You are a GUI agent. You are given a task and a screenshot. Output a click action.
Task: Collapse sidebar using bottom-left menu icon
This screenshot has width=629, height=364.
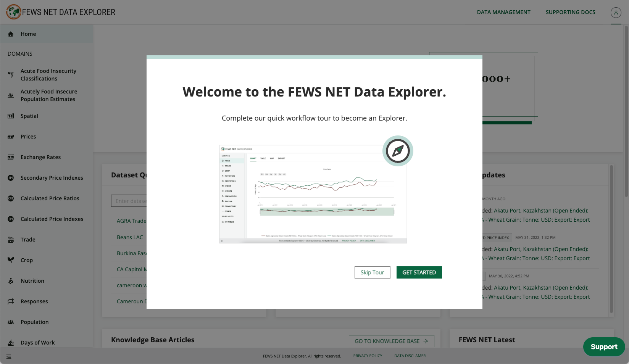coord(9,357)
